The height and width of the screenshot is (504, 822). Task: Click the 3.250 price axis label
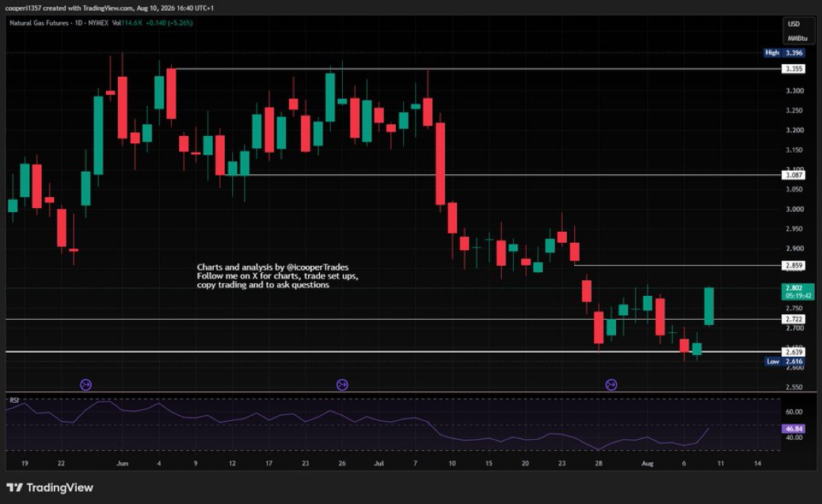[x=794, y=111]
